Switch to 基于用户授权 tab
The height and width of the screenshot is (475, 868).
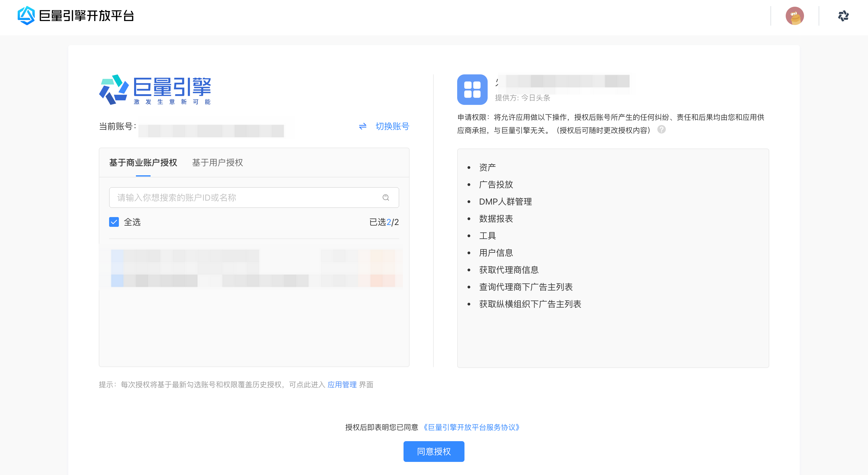pos(218,162)
